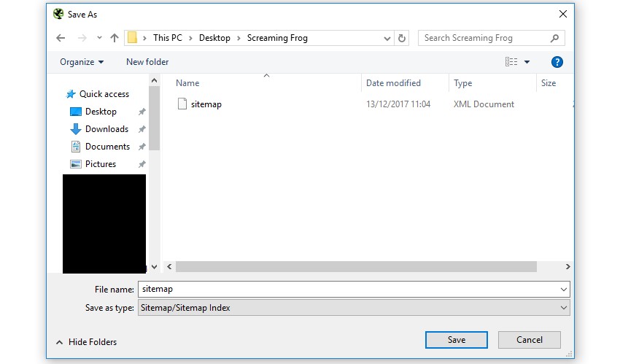Image resolution: width=620 pixels, height=364 pixels.
Task: Open the File name history dropdown
Action: point(564,290)
